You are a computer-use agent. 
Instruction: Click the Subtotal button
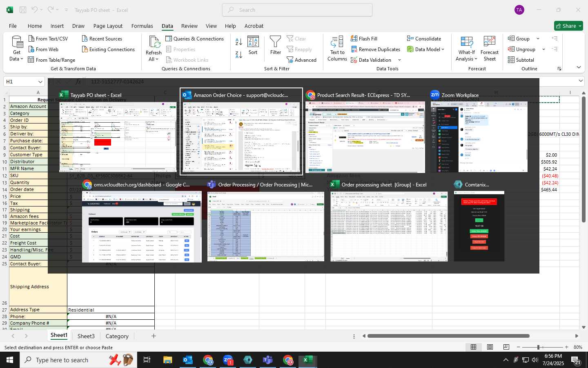click(x=521, y=60)
